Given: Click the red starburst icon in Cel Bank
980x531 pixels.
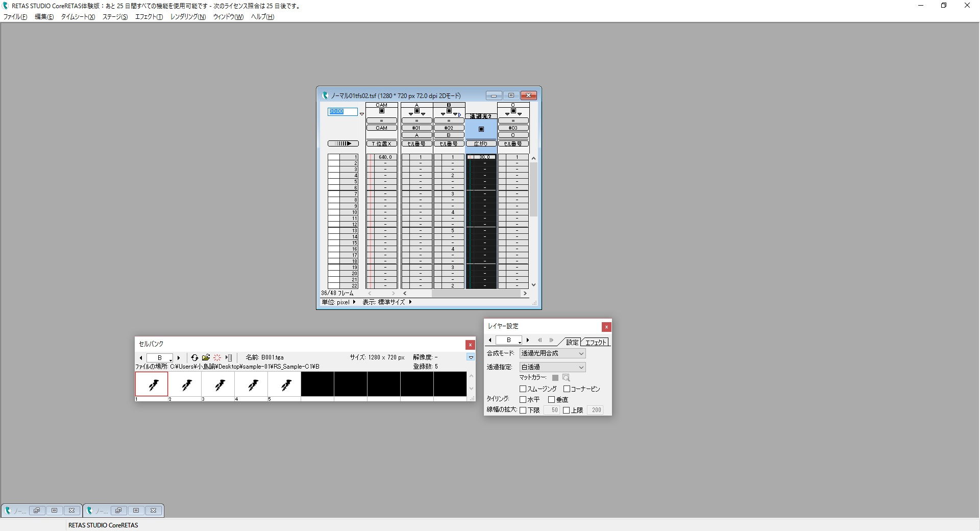Looking at the screenshot, I should click(217, 358).
